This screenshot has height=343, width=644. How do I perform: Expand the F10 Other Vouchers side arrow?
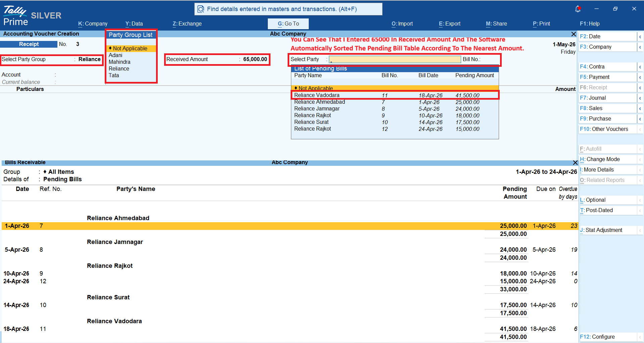(640, 129)
